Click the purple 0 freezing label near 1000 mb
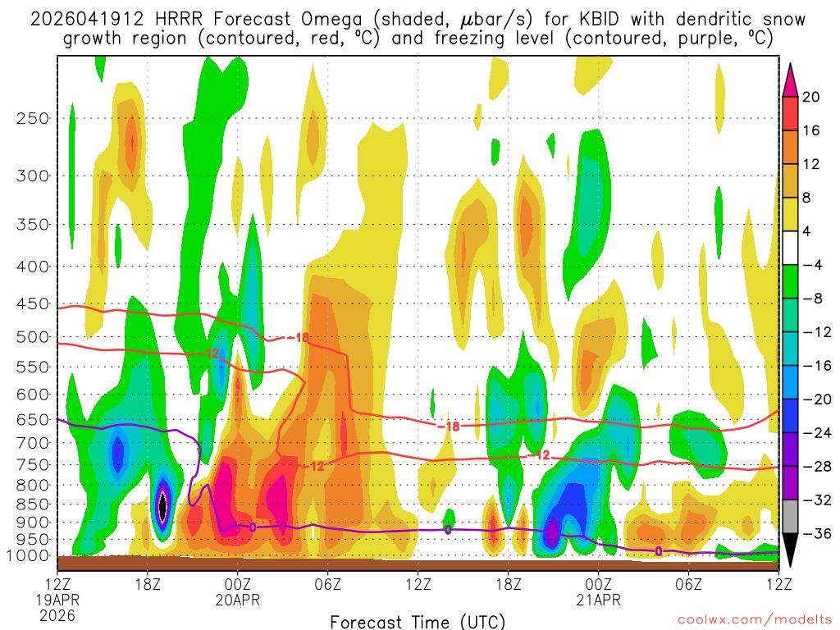This screenshot has width=840, height=630. (659, 551)
